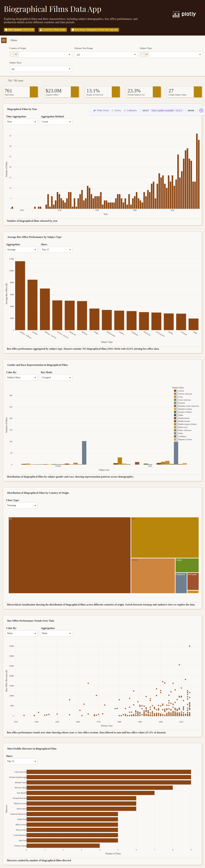205x868 pixels.
Task: Click the Total Films card gold icon
Action: 34,92
